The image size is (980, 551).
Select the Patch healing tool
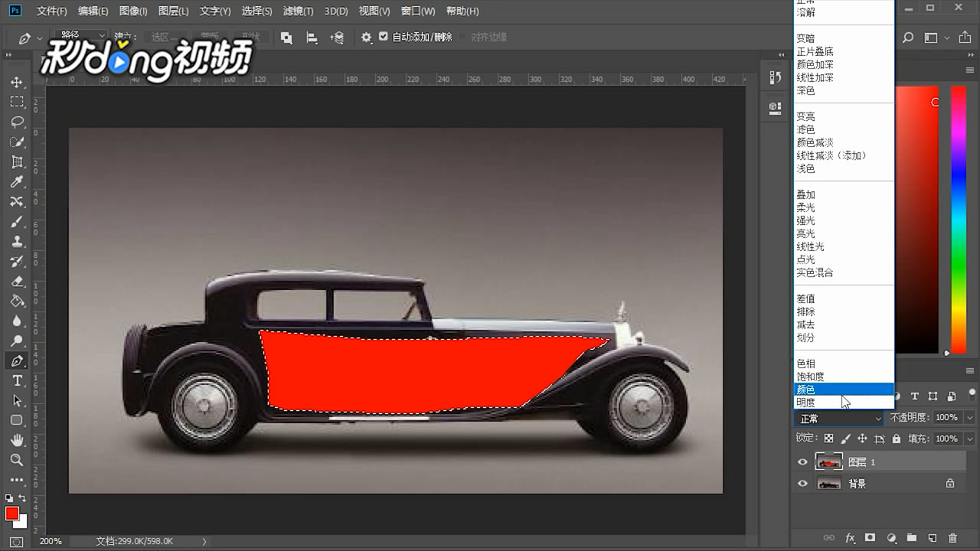pyautogui.click(x=17, y=201)
